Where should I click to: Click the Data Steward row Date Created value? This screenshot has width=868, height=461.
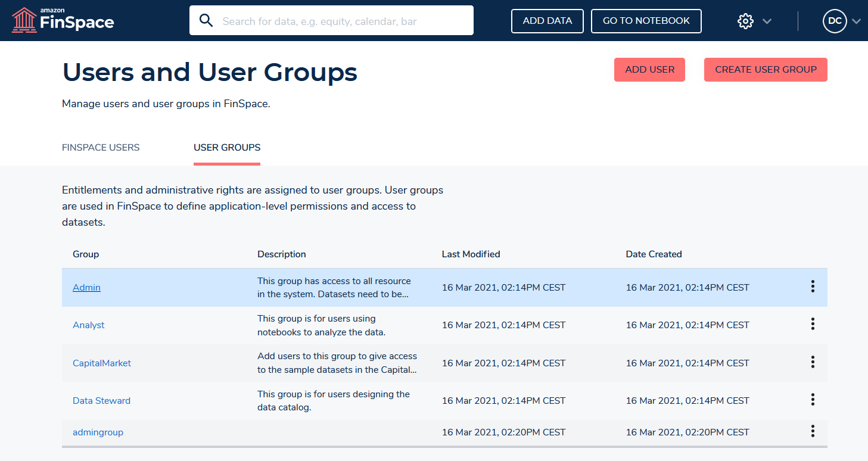coord(687,401)
